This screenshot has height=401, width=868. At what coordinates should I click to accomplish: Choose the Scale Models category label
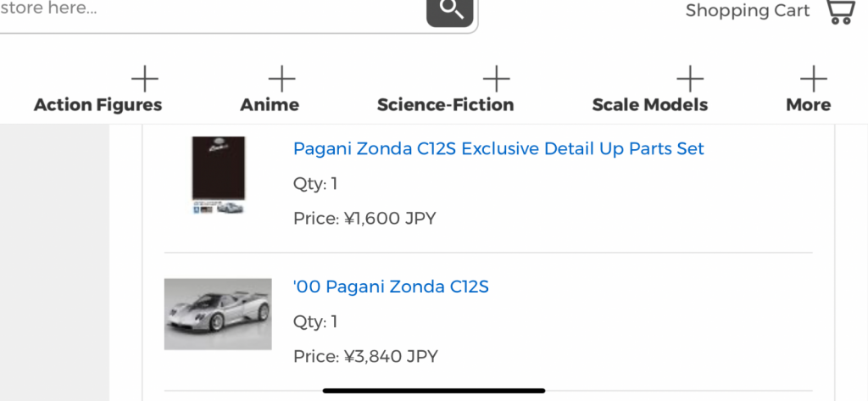tap(649, 105)
